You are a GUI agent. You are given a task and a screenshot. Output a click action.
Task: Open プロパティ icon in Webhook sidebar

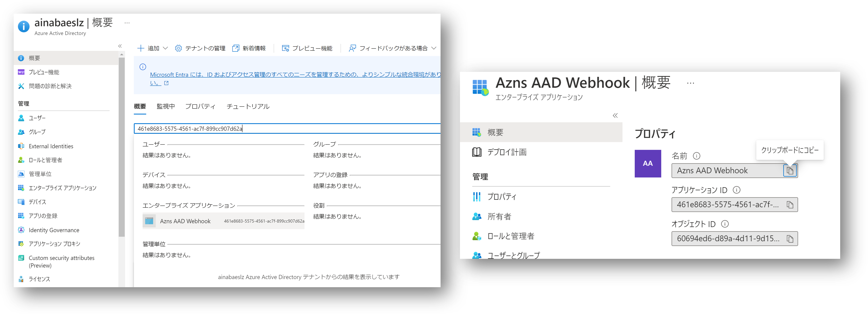[477, 197]
